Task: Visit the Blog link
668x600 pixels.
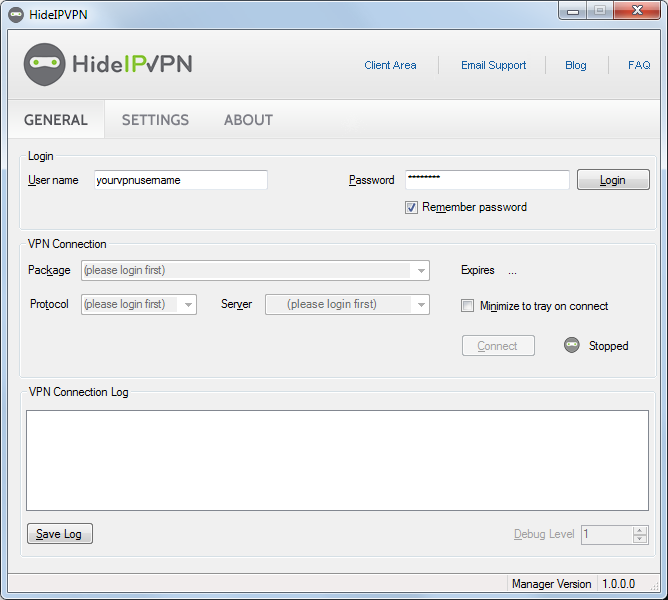Action: point(576,65)
